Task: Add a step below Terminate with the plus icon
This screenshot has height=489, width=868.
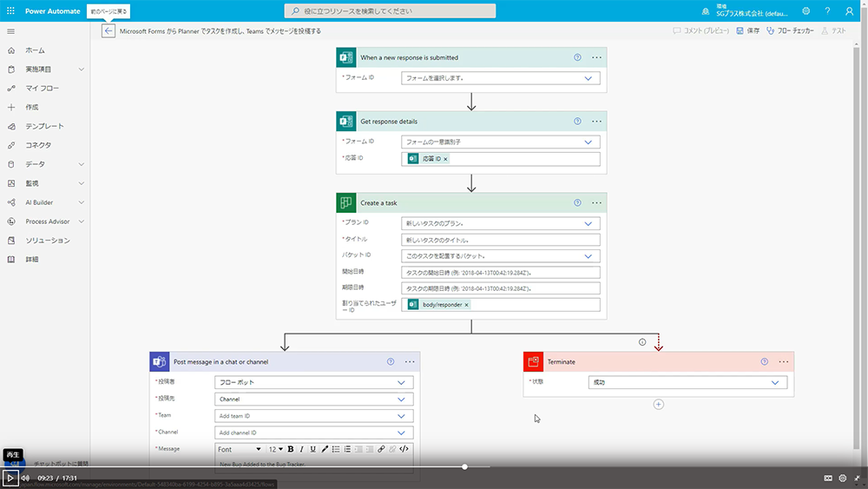Action: click(658, 404)
